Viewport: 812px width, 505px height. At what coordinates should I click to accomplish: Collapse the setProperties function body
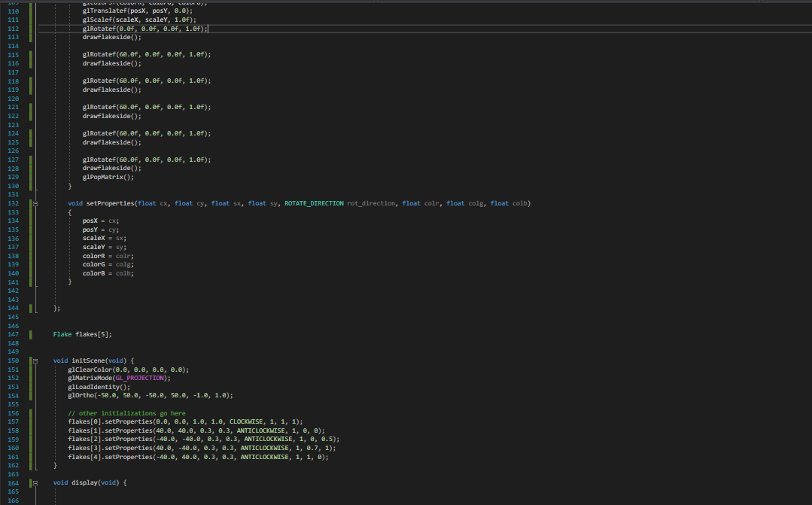(34, 202)
